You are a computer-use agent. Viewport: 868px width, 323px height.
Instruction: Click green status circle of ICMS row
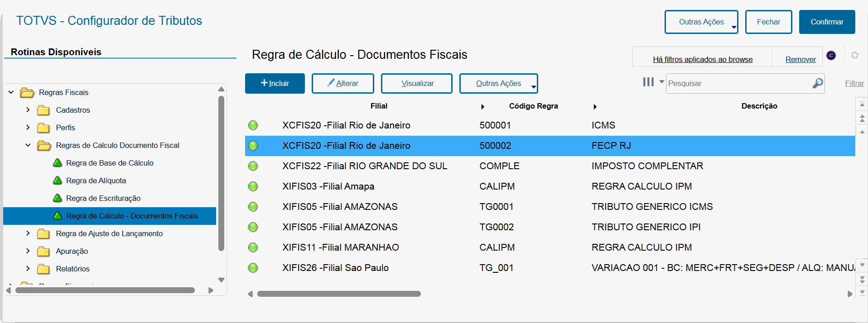(253, 125)
